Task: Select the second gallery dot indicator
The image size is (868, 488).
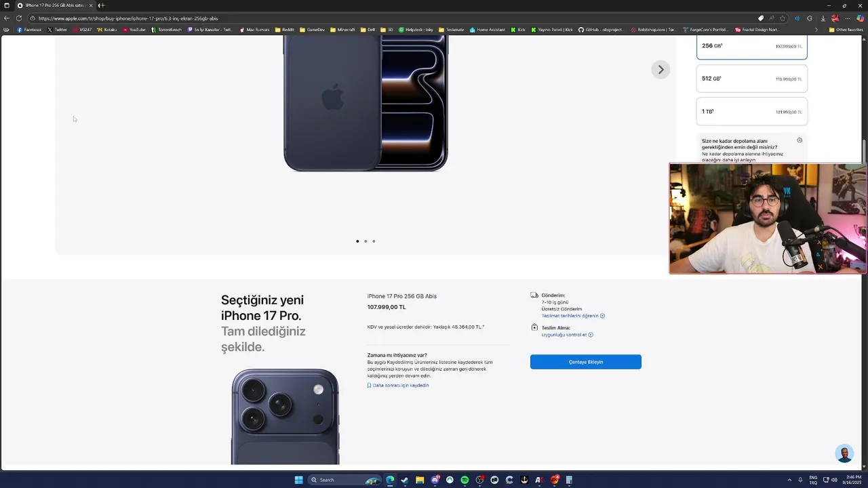Action: (x=366, y=241)
